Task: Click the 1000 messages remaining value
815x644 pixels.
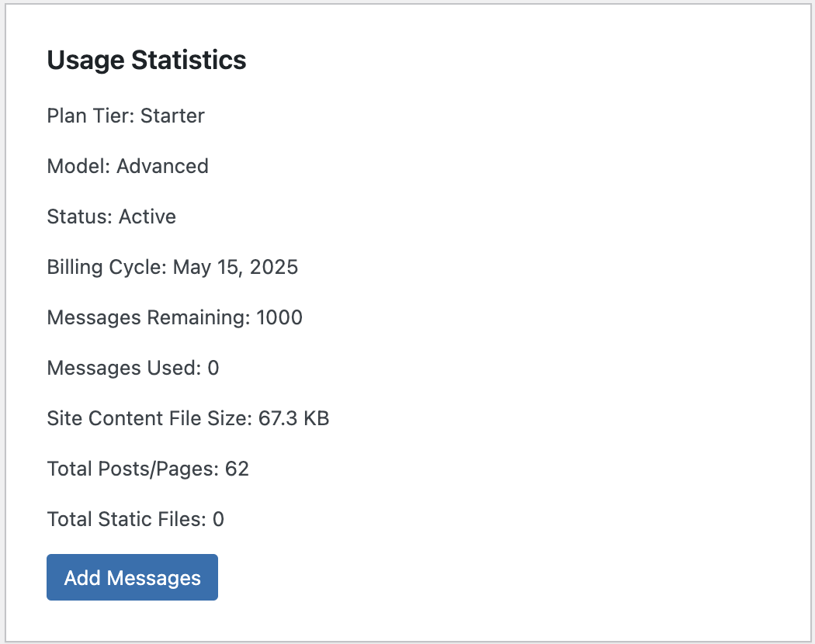Action: (279, 317)
